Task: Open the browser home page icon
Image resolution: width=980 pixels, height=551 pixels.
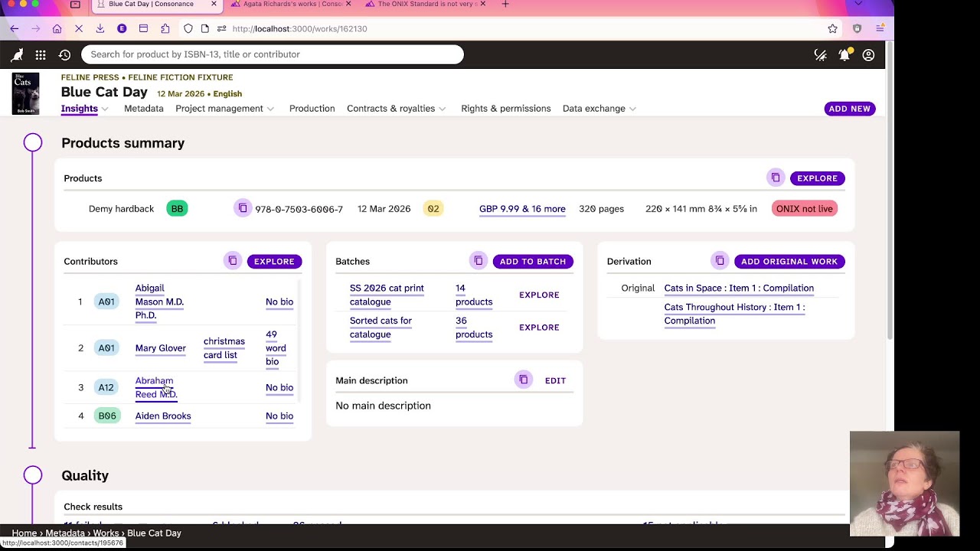Action: click(57, 28)
